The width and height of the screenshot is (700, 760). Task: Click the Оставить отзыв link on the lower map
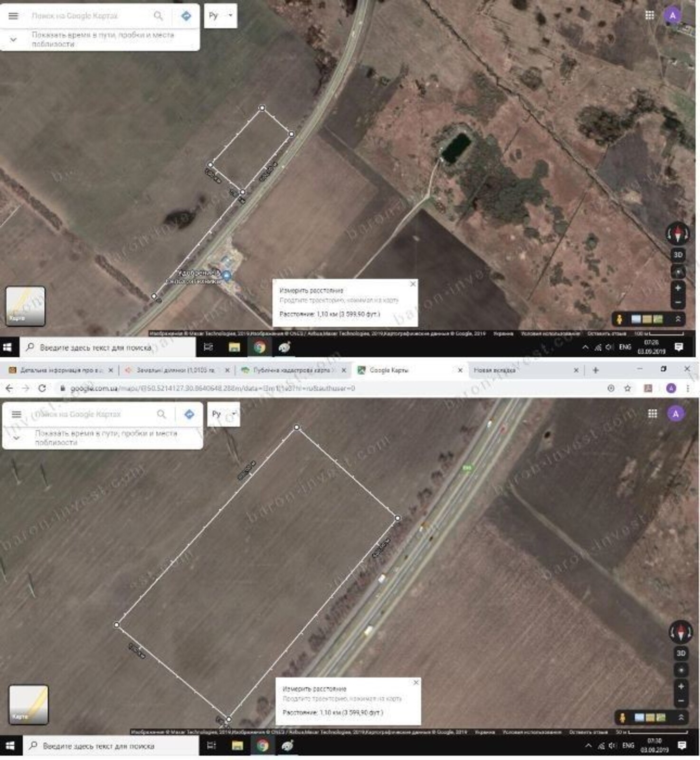(588, 732)
